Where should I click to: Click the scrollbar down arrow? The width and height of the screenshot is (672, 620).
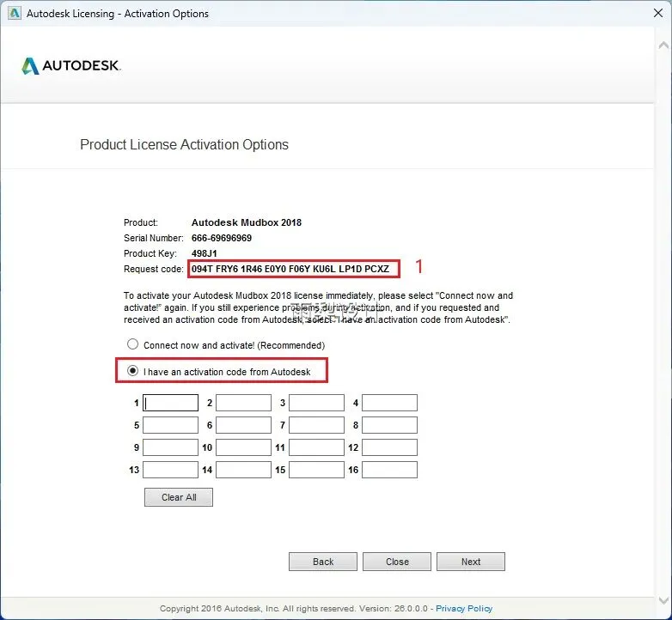663,600
